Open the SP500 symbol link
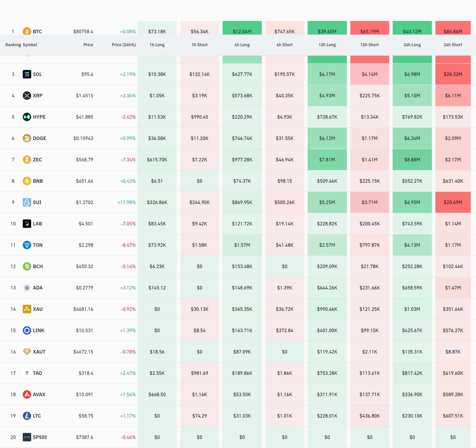 click(40, 437)
